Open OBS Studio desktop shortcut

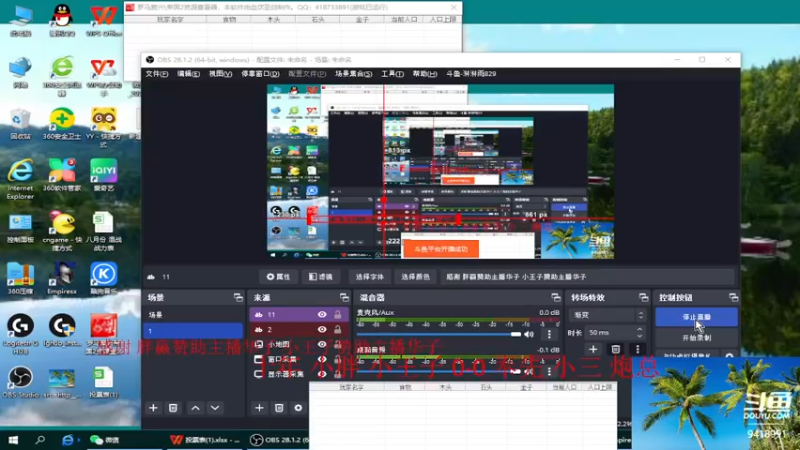20,382
